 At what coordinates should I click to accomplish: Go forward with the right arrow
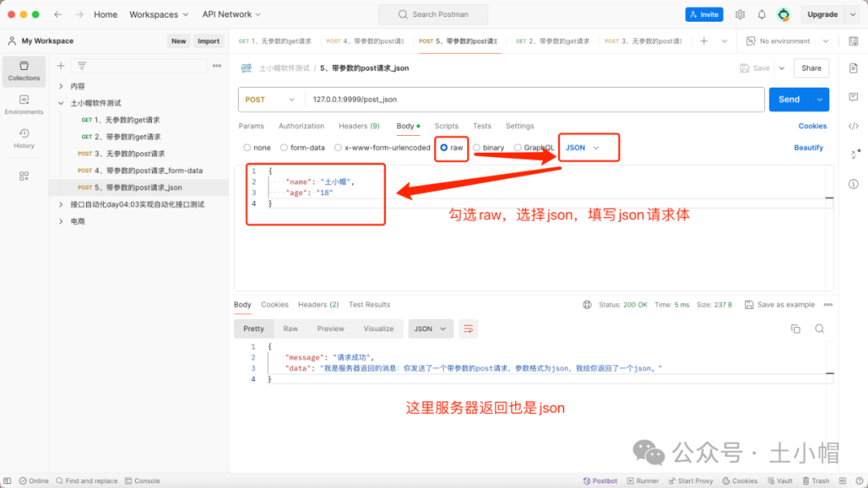point(79,14)
